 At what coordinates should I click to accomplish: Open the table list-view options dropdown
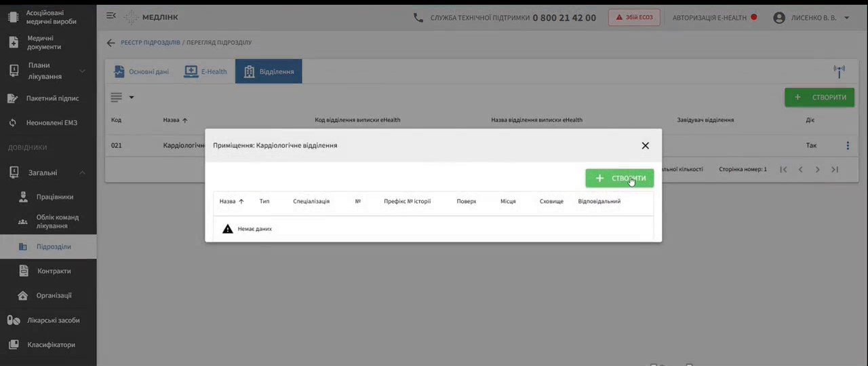click(123, 97)
